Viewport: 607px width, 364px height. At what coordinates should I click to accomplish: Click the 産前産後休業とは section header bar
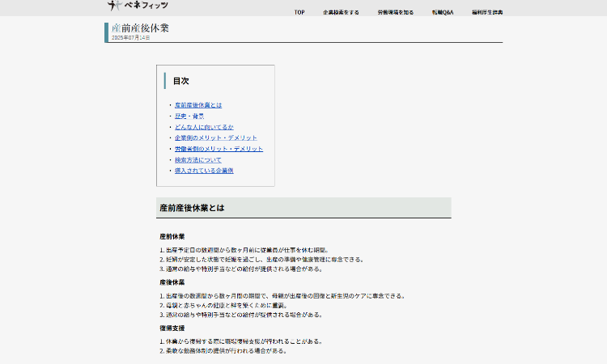(x=303, y=208)
